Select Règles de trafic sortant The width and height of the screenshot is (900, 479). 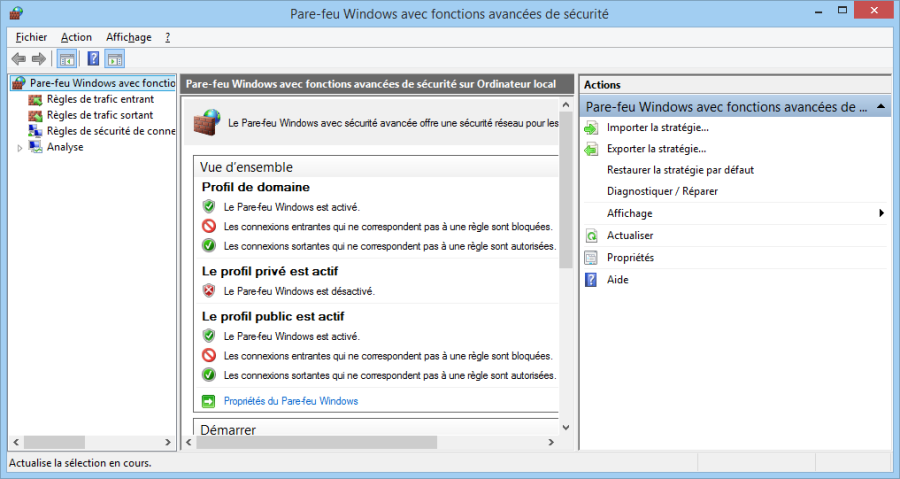[x=100, y=115]
